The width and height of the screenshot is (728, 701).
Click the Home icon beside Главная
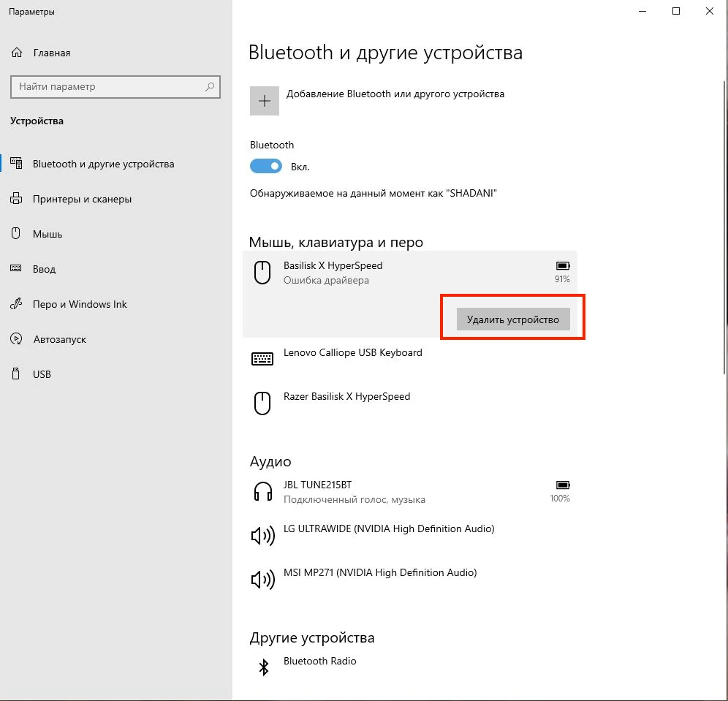click(17, 53)
